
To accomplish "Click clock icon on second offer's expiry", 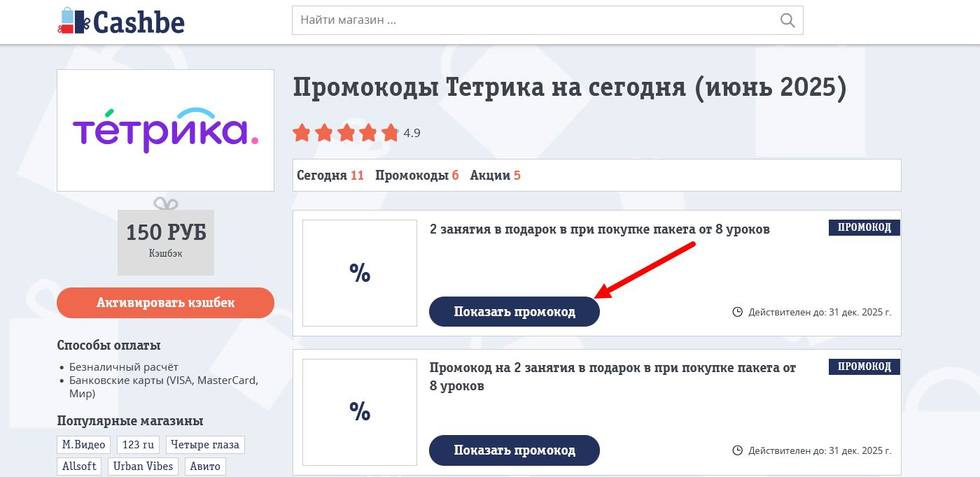I will [x=737, y=450].
